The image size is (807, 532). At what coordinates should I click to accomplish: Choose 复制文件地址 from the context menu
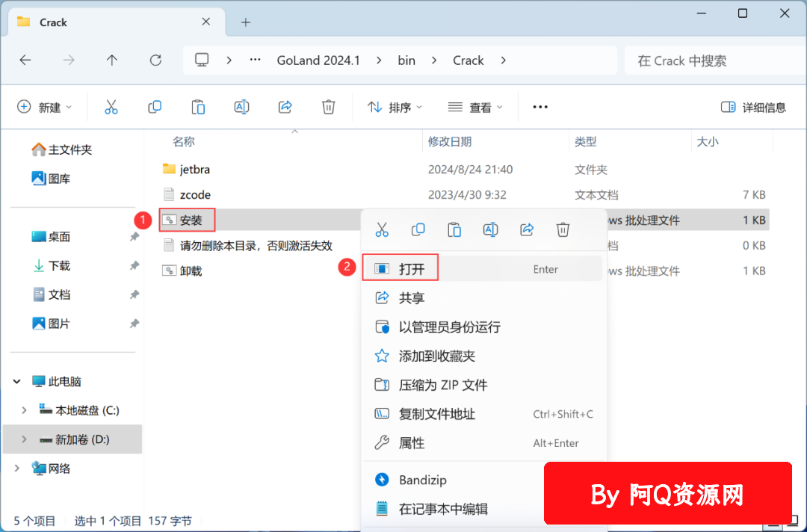483,414
